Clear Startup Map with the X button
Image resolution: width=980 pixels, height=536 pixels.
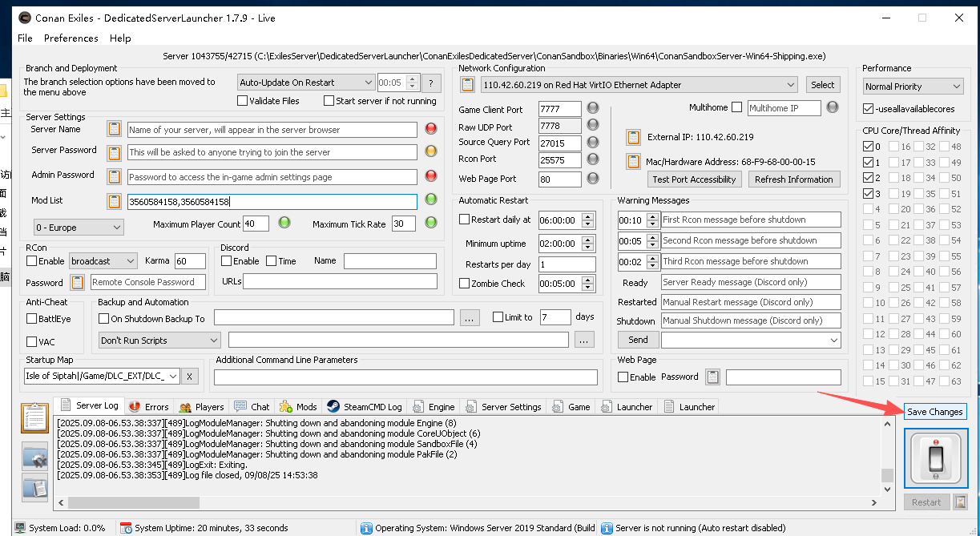(x=190, y=377)
